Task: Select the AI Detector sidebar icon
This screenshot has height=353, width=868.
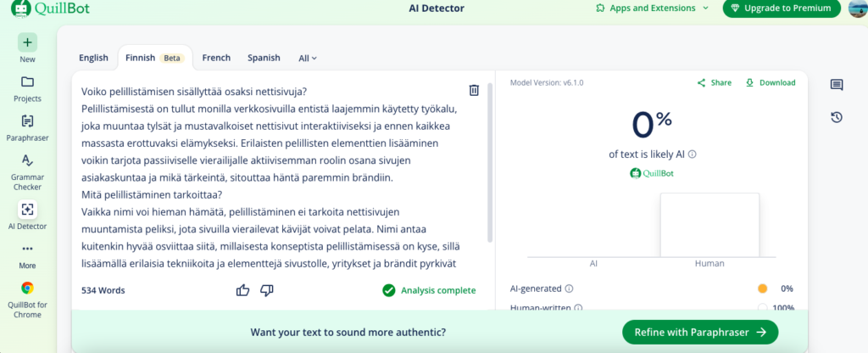Action: 27,209
